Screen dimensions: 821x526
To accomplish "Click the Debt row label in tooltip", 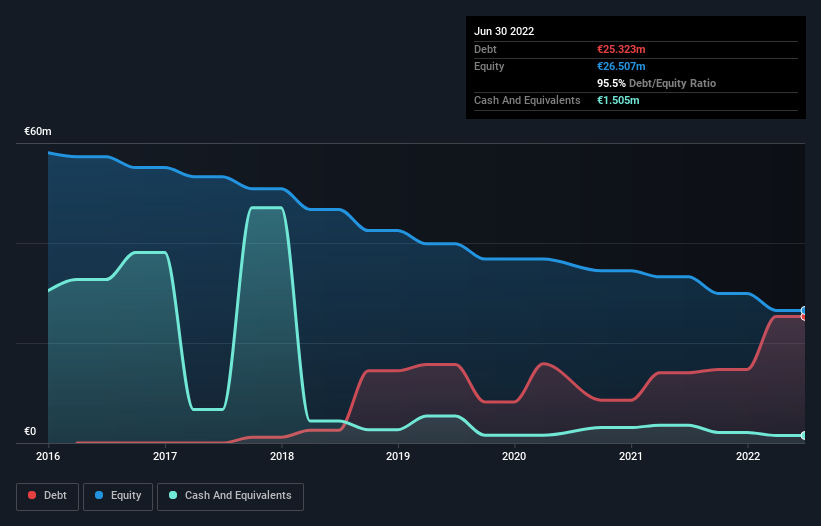I will point(485,49).
